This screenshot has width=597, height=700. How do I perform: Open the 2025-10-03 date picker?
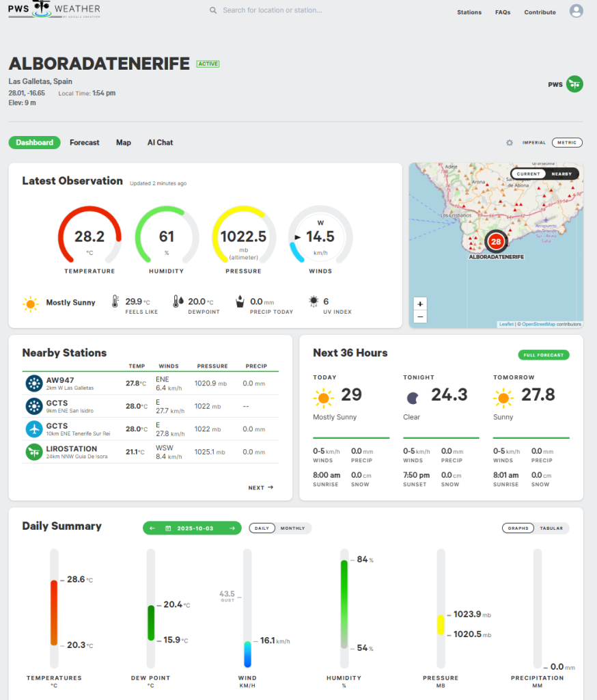click(193, 528)
